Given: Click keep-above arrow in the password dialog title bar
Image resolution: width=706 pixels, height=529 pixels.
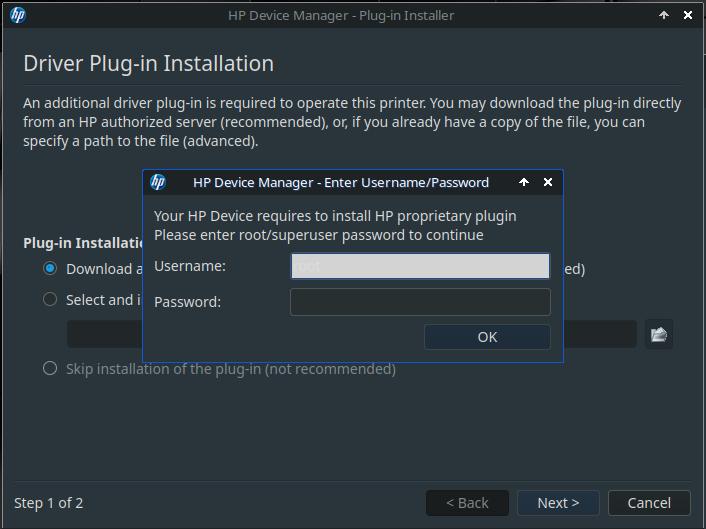Looking at the screenshot, I should tap(524, 182).
